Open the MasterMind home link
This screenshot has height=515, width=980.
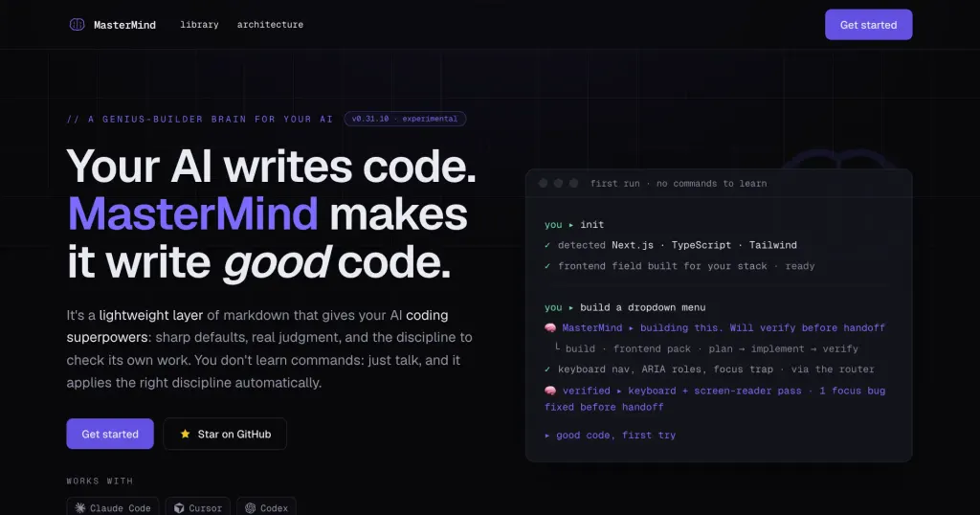coord(113,25)
